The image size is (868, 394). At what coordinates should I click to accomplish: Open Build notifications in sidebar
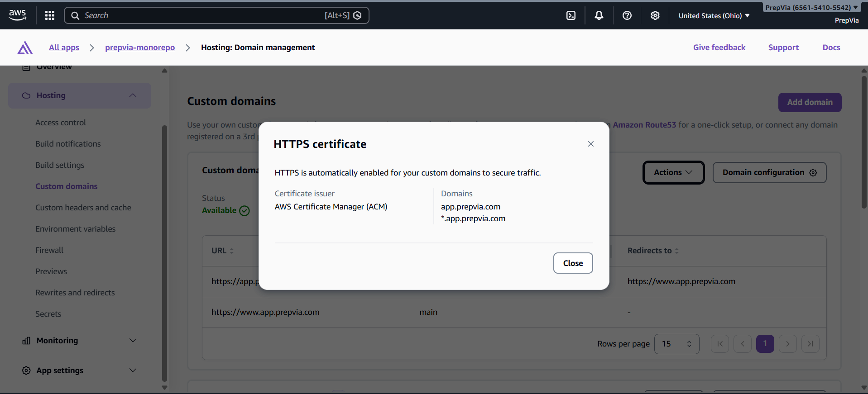[68, 144]
